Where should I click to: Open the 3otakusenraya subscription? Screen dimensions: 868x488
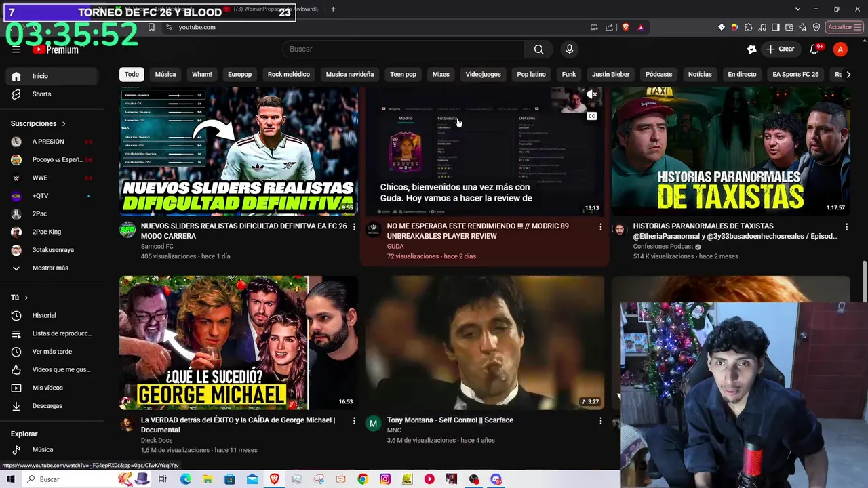(54, 250)
